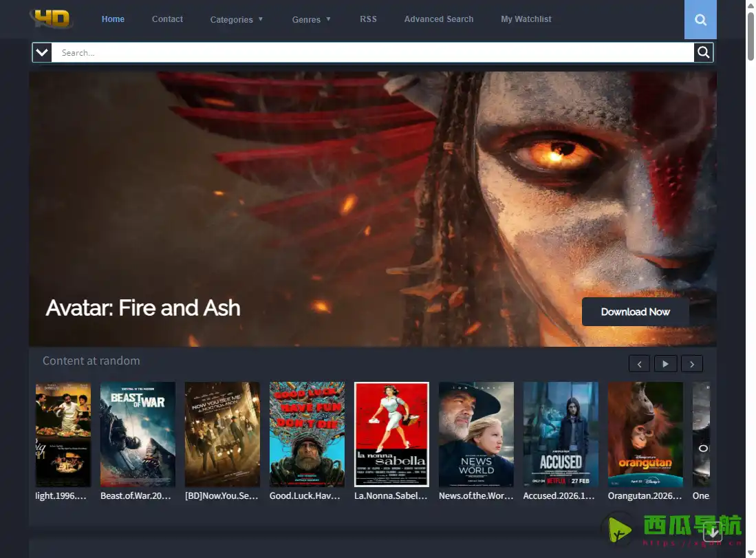This screenshot has width=756, height=558.
Task: Click the Download Now button
Action: tap(635, 312)
